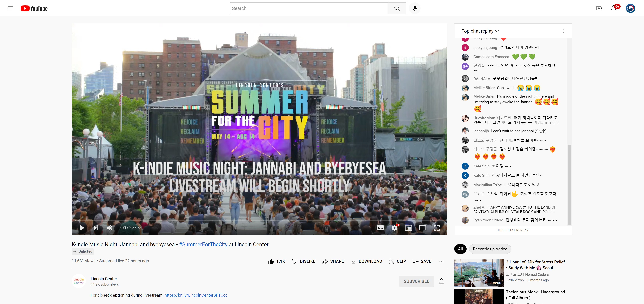Image resolution: width=644 pixels, height=304 pixels.
Task: Open the closed-captioning bit.ly link
Action: (x=196, y=295)
